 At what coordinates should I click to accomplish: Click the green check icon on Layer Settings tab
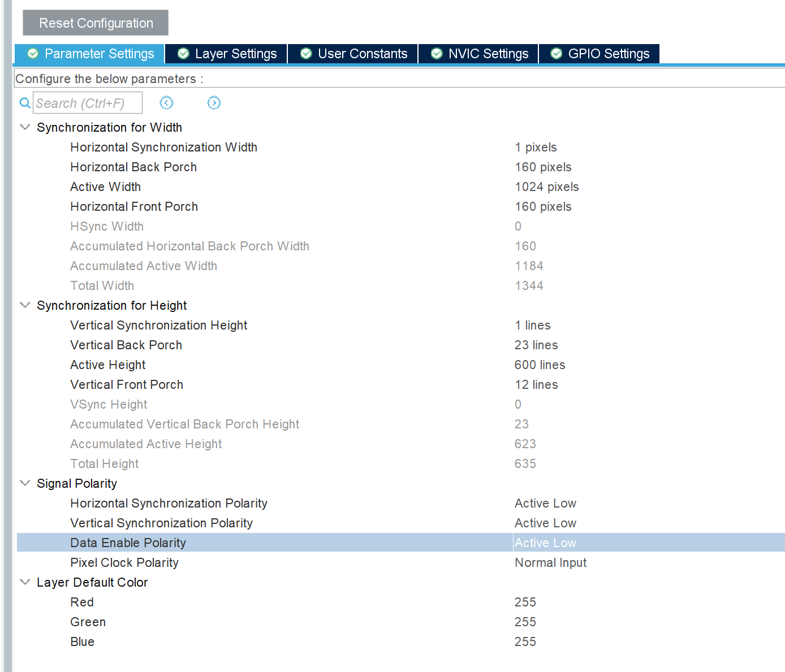point(183,54)
